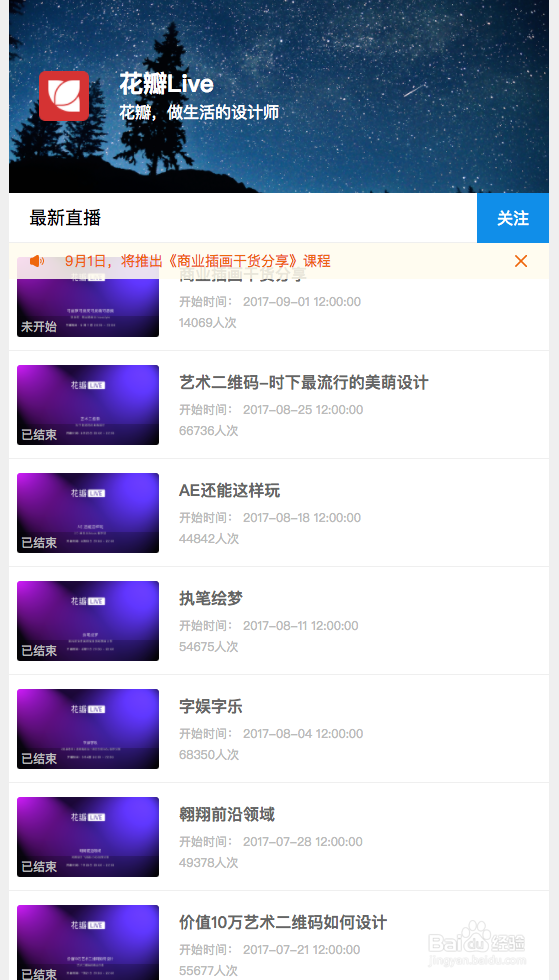Open thumbnail for 执笔绘梦 live
This screenshot has height=980, width=559.
pyautogui.click(x=88, y=621)
